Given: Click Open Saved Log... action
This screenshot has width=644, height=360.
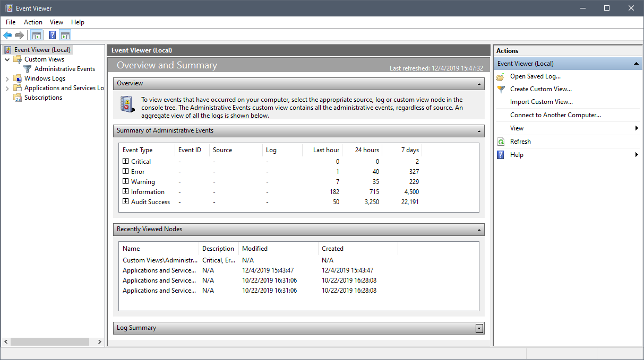Looking at the screenshot, I should point(535,76).
